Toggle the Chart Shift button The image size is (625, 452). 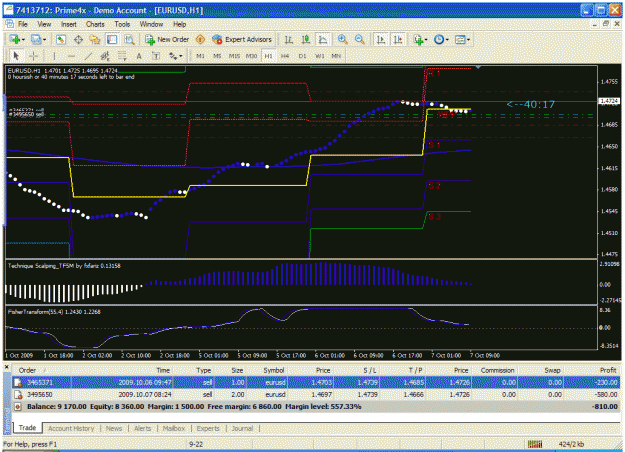(398, 39)
